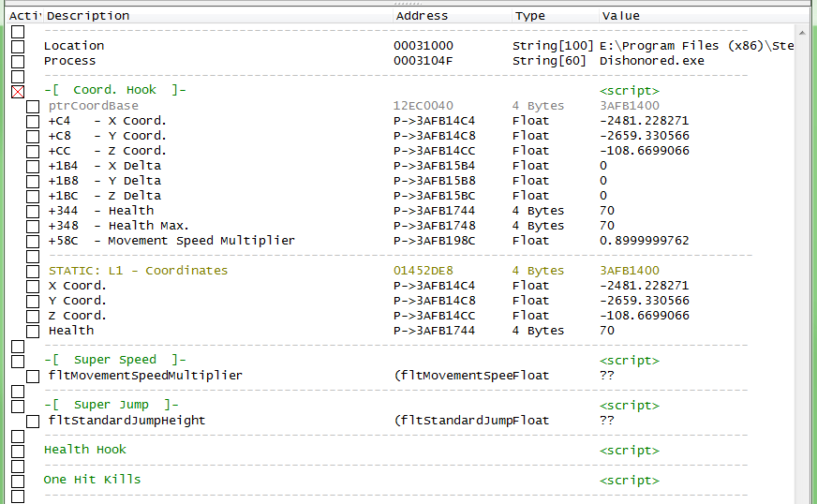The height and width of the screenshot is (504, 817).
Task: Freeze the +344 Health value
Action: point(33,212)
